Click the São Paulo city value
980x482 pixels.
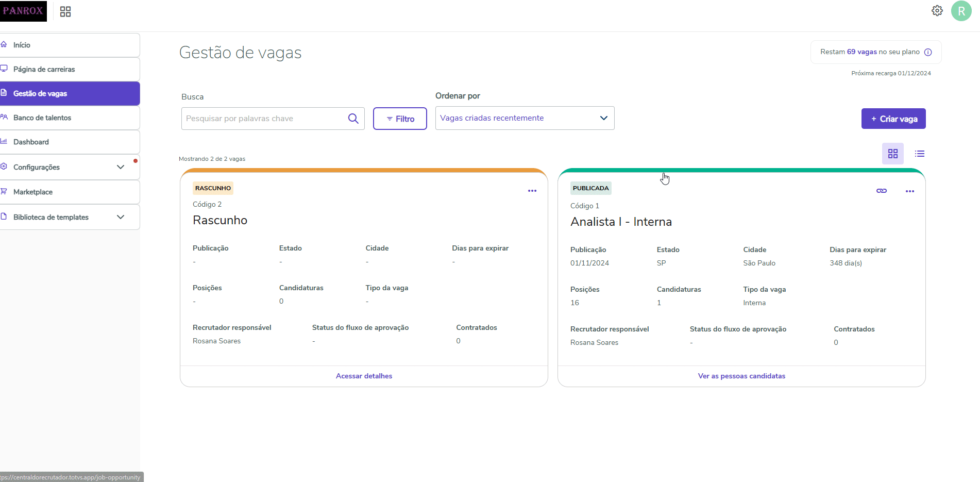759,263
